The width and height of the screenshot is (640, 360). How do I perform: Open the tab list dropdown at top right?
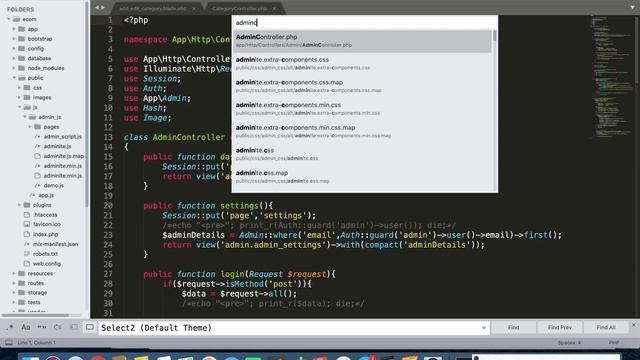[x=632, y=7]
